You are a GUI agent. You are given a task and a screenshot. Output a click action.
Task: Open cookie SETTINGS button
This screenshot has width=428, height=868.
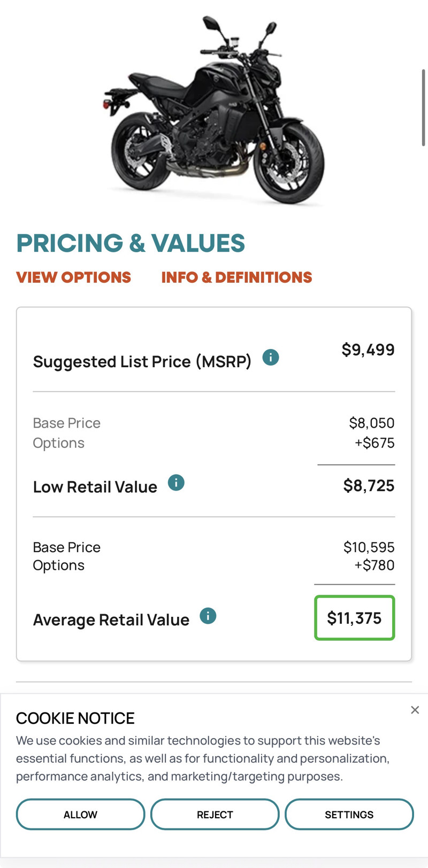[x=349, y=815]
